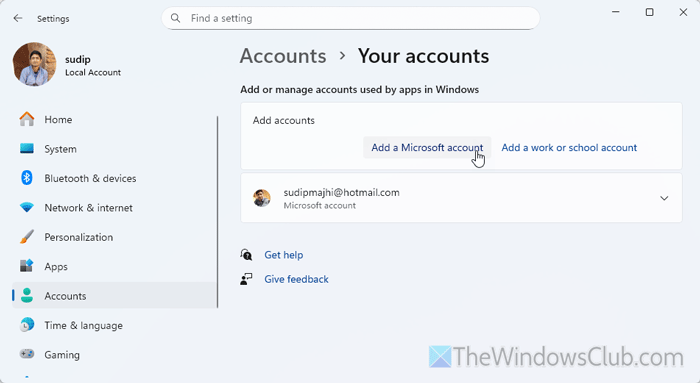Click the sudip Local Account name
This screenshot has width=700, height=383.
(x=93, y=65)
